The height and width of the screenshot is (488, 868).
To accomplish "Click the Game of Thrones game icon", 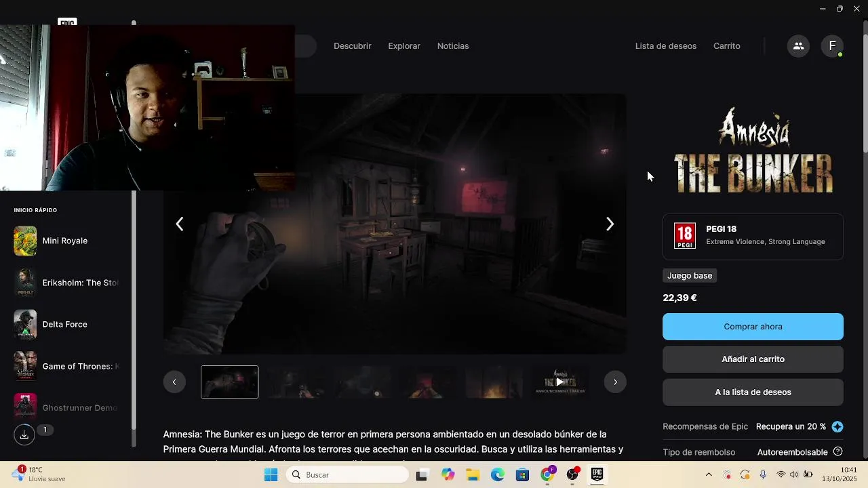I will point(25,366).
